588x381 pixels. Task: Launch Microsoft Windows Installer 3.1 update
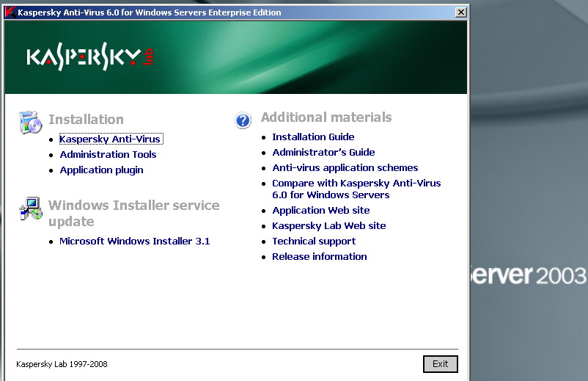click(134, 241)
